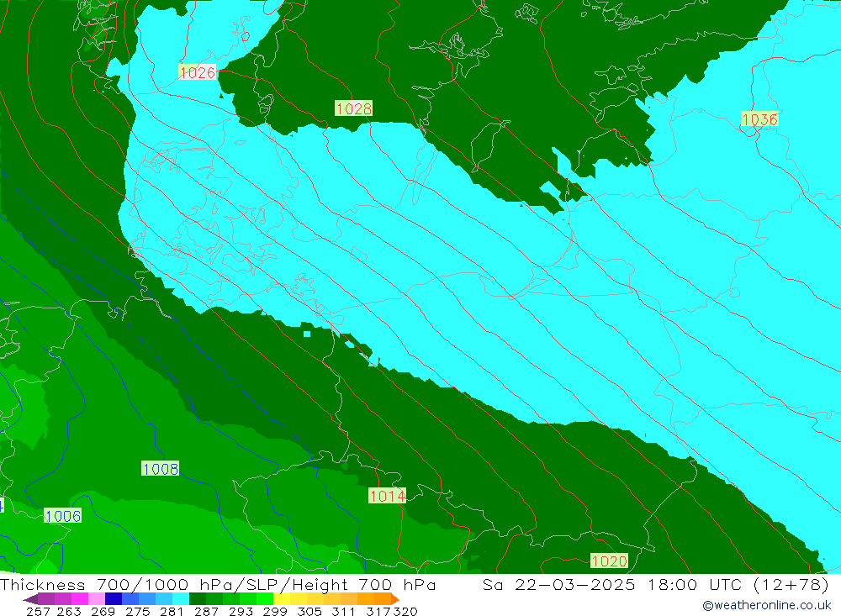Image resolution: width=841 pixels, height=616 pixels.
Task: Click the purple left arrow of color scale
Action: (x=30, y=599)
